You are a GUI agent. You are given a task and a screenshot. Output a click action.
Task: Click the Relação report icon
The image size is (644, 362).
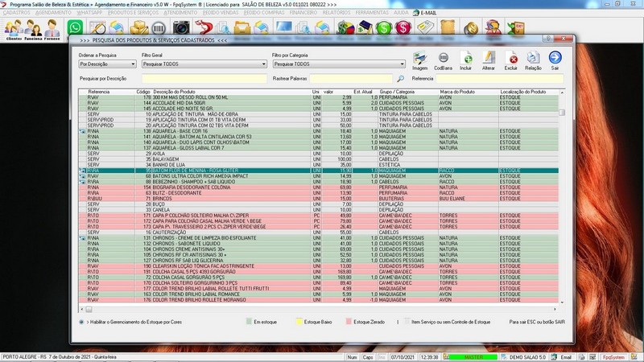533,61
